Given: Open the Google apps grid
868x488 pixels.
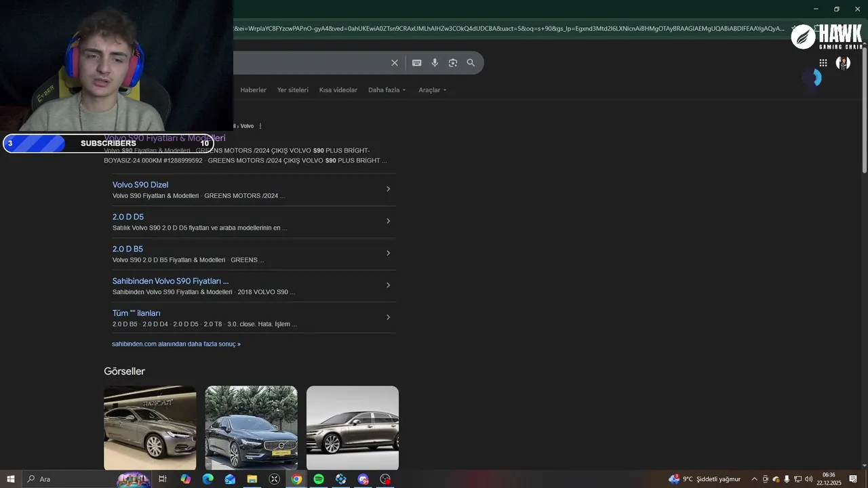Looking at the screenshot, I should pos(823,63).
